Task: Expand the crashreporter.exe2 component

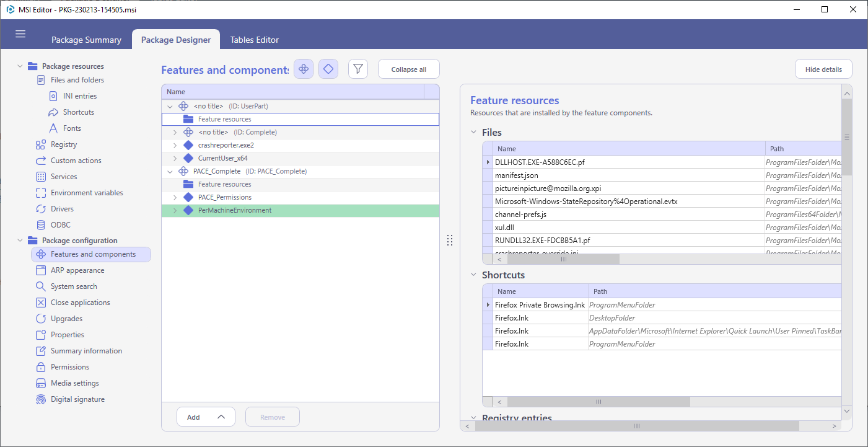Action: pos(175,145)
